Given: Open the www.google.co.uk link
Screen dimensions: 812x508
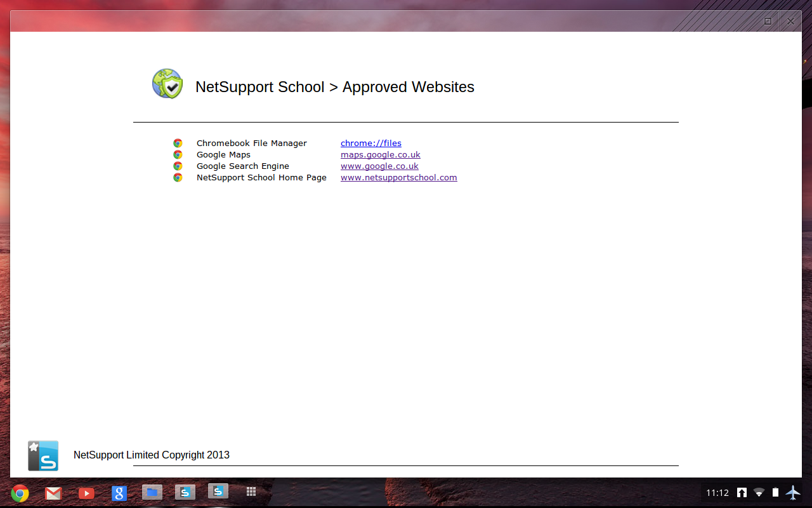Looking at the screenshot, I should click(x=379, y=166).
